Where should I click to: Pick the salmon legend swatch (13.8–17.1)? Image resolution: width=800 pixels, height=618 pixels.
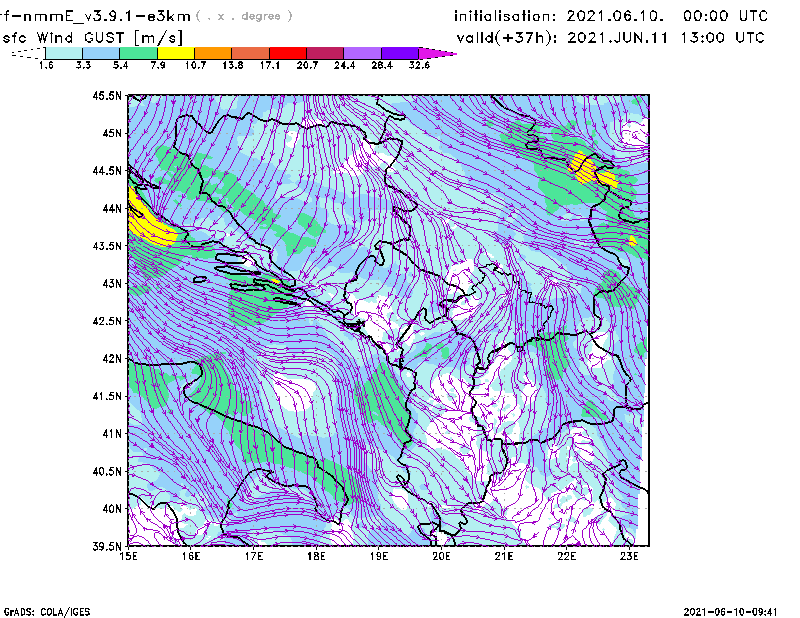[x=251, y=53]
